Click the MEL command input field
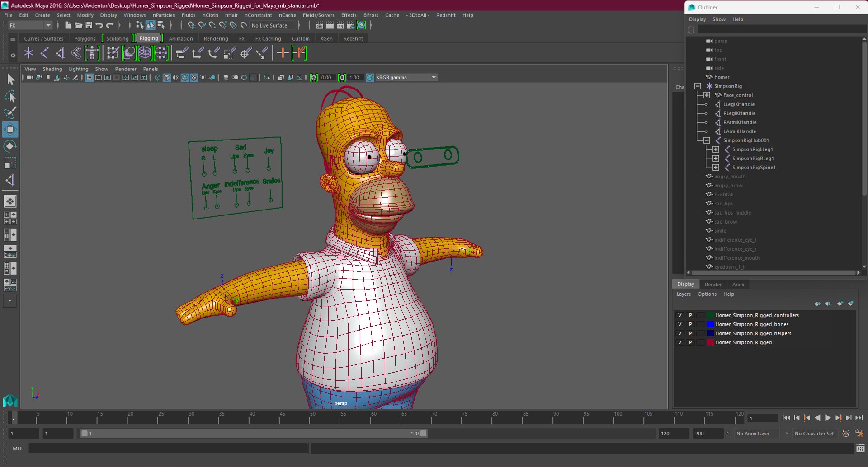 [168, 448]
